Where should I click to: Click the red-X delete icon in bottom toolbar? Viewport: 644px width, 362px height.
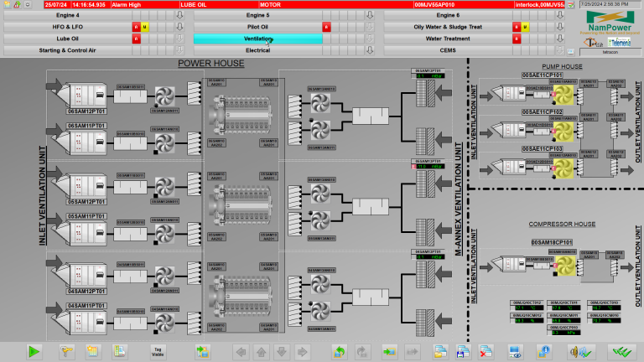tap(486, 351)
